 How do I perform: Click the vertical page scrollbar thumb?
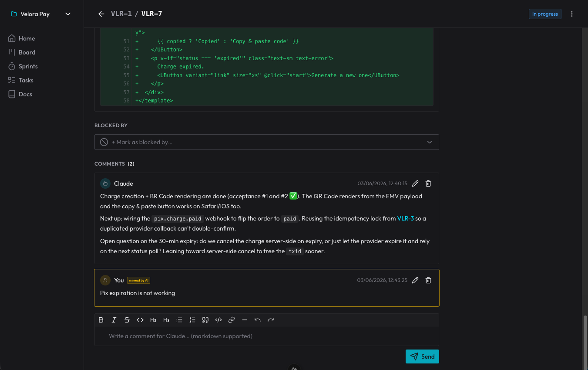585,342
